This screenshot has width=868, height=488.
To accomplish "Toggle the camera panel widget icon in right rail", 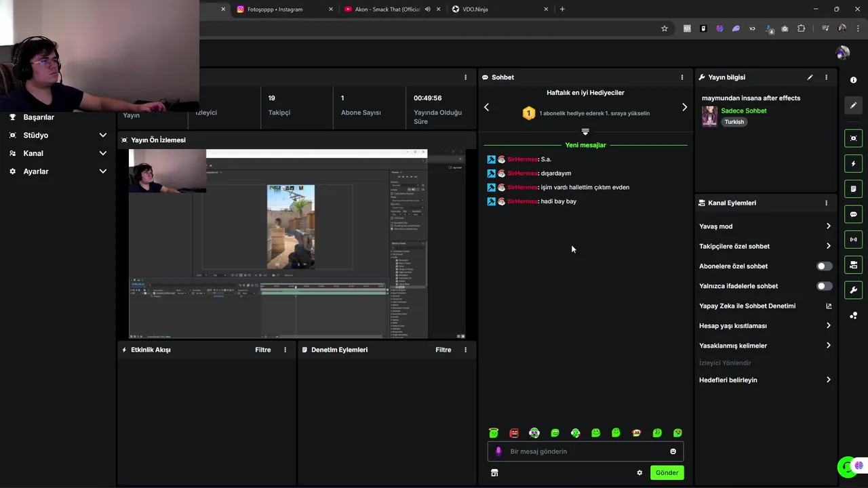I will tap(853, 264).
